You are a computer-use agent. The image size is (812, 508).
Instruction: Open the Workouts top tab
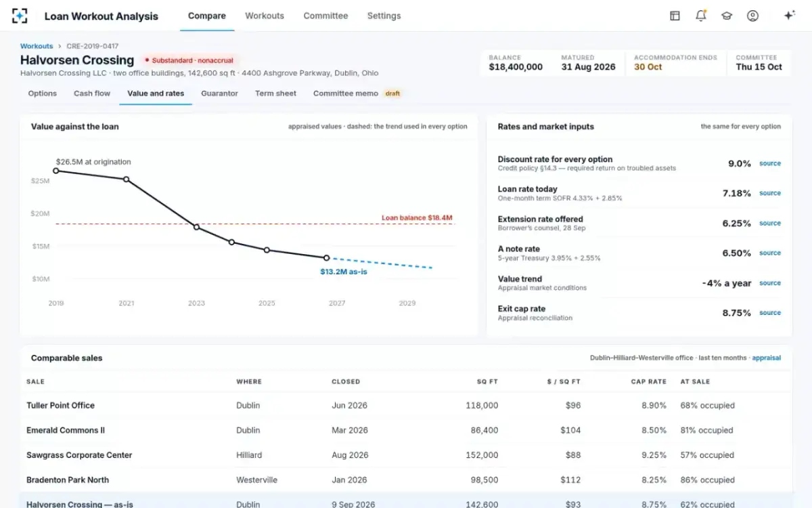[x=265, y=16]
